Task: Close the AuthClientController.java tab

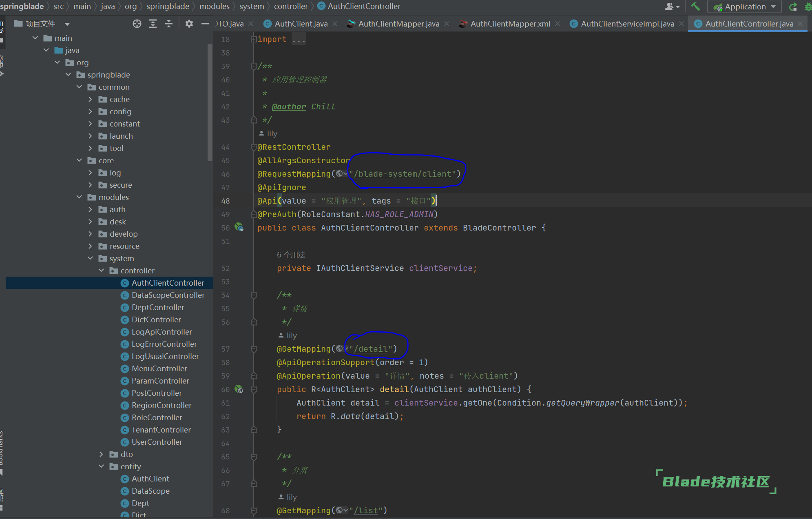Action: (x=801, y=24)
